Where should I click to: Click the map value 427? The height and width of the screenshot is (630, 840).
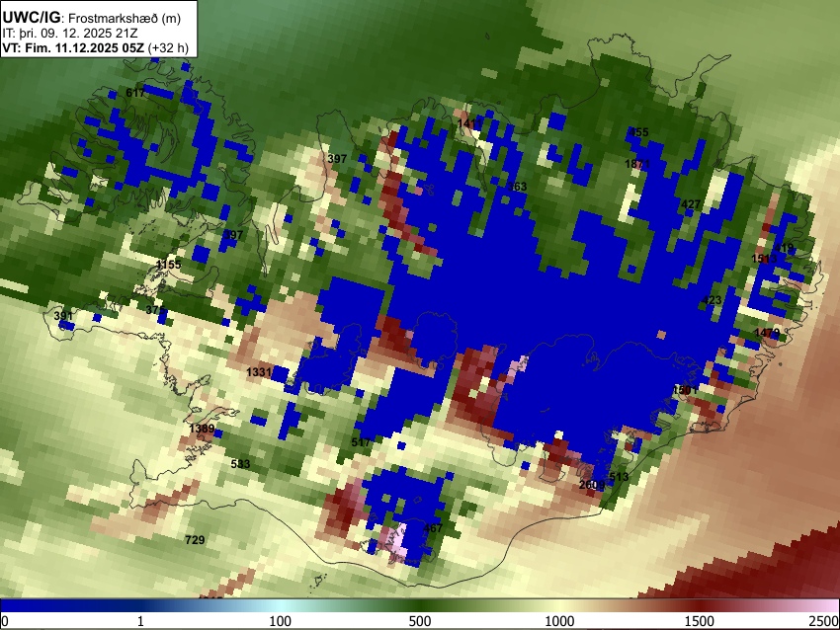(691, 204)
